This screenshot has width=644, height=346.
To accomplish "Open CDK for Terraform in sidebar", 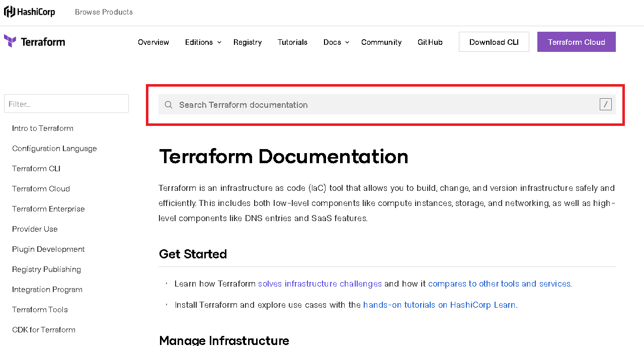I will click(44, 330).
